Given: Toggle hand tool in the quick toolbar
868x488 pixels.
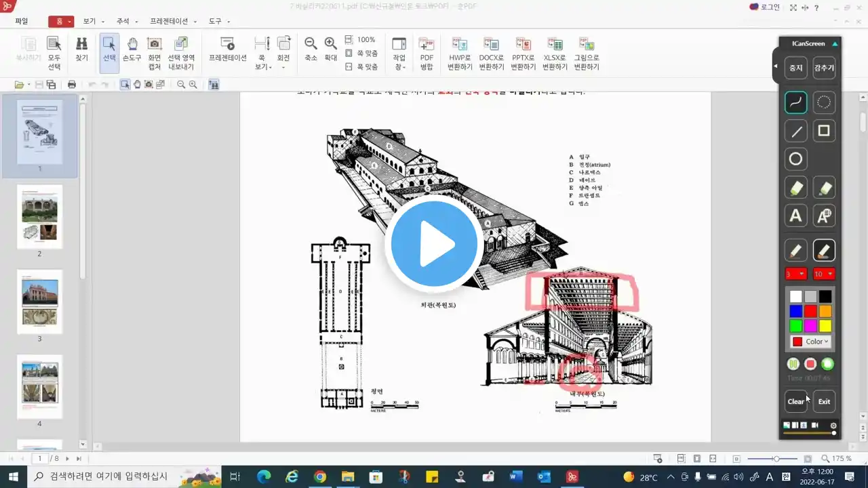Looking at the screenshot, I should point(137,85).
